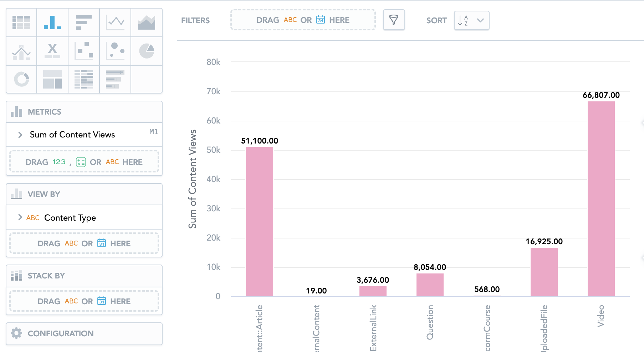Expand the Sum of Content Views metric
This screenshot has width=644, height=352.
point(20,135)
